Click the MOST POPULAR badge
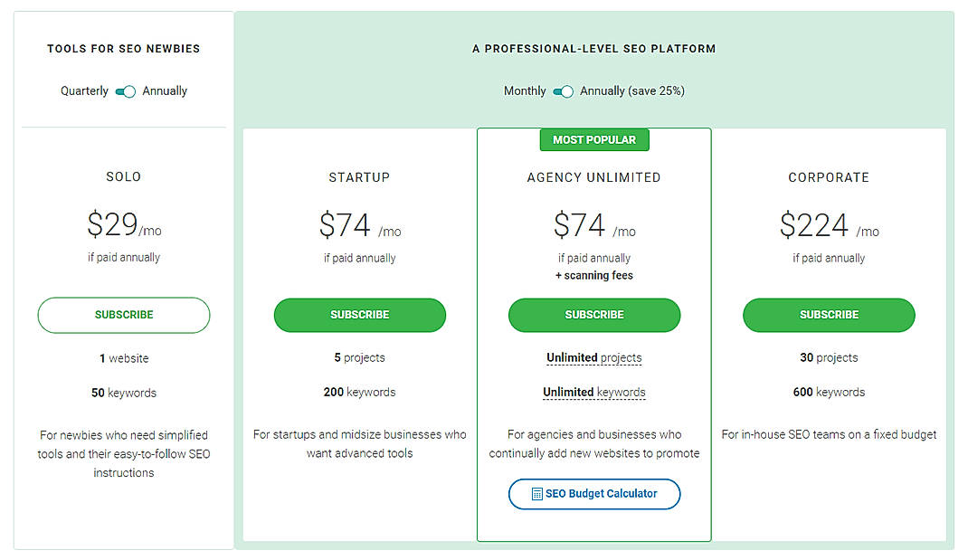Image resolution: width=968 pixels, height=560 pixels. point(594,139)
